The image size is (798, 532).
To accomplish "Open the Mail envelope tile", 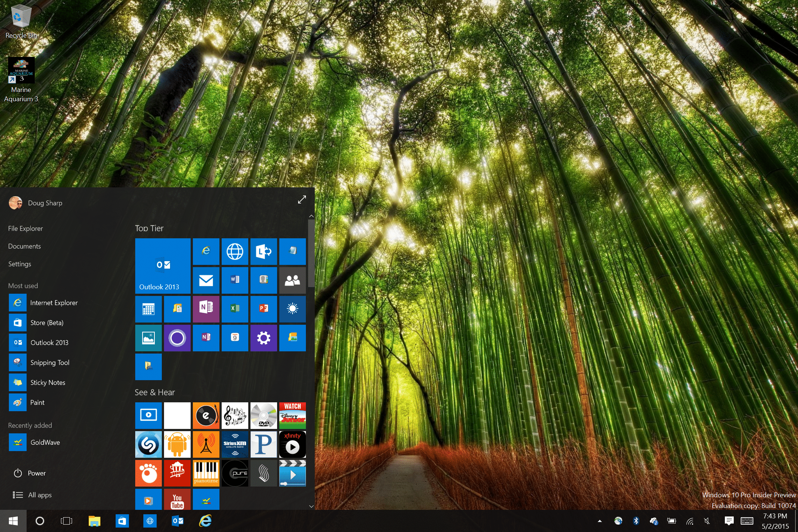I will click(206, 280).
